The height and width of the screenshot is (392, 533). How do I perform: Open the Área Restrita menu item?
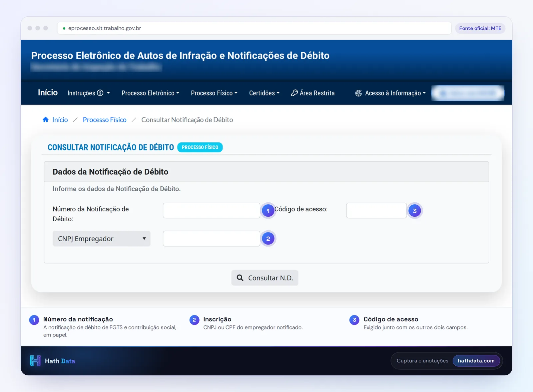[313, 93]
